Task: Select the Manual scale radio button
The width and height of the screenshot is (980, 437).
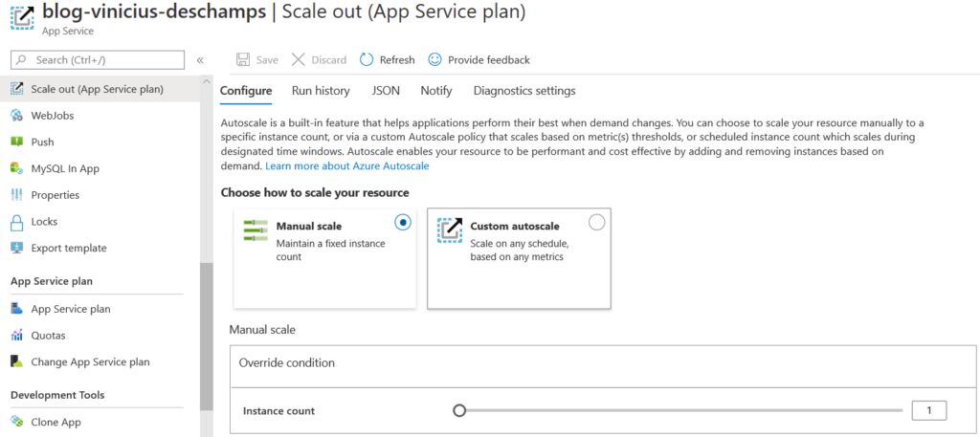Action: point(403,222)
